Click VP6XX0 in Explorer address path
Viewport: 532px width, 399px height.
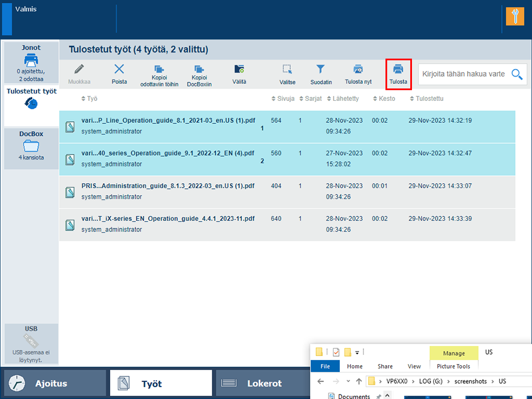(x=397, y=382)
